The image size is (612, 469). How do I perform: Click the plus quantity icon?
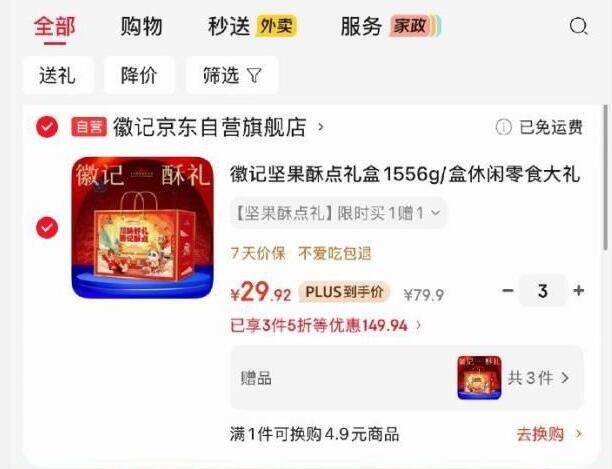point(578,291)
